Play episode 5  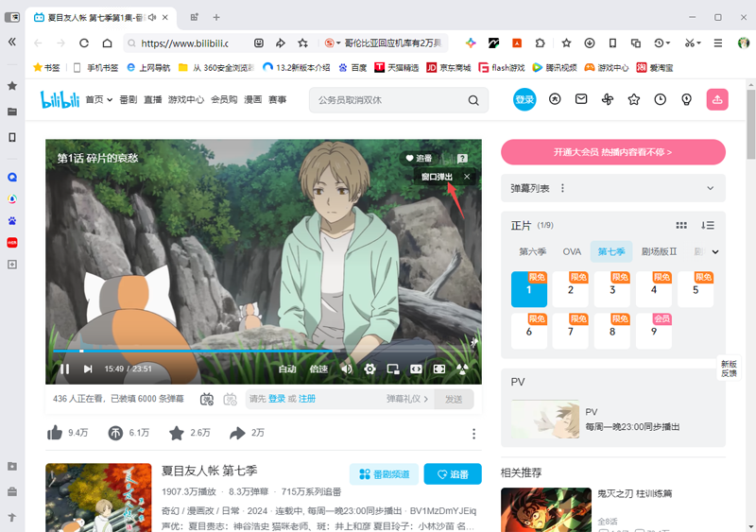[x=696, y=289]
